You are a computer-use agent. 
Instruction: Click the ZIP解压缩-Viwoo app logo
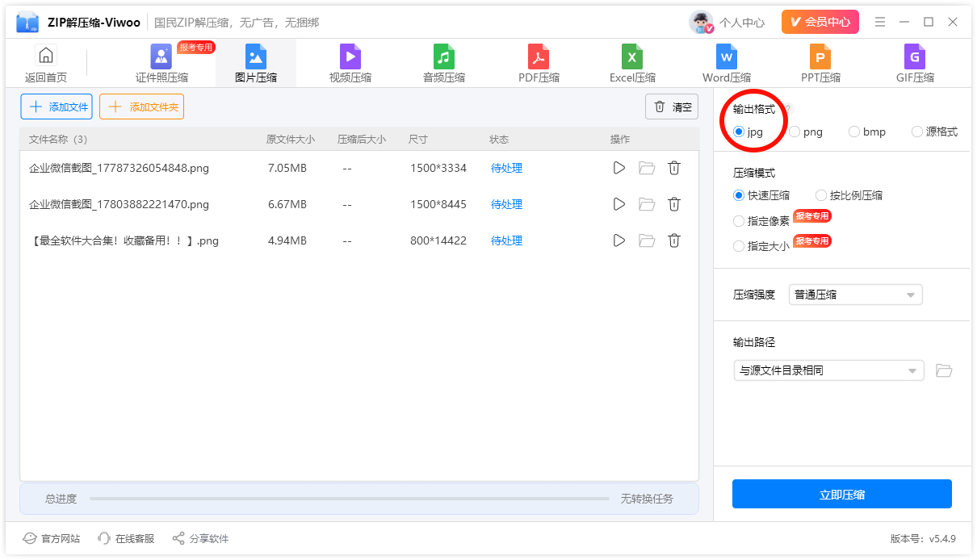(x=27, y=22)
